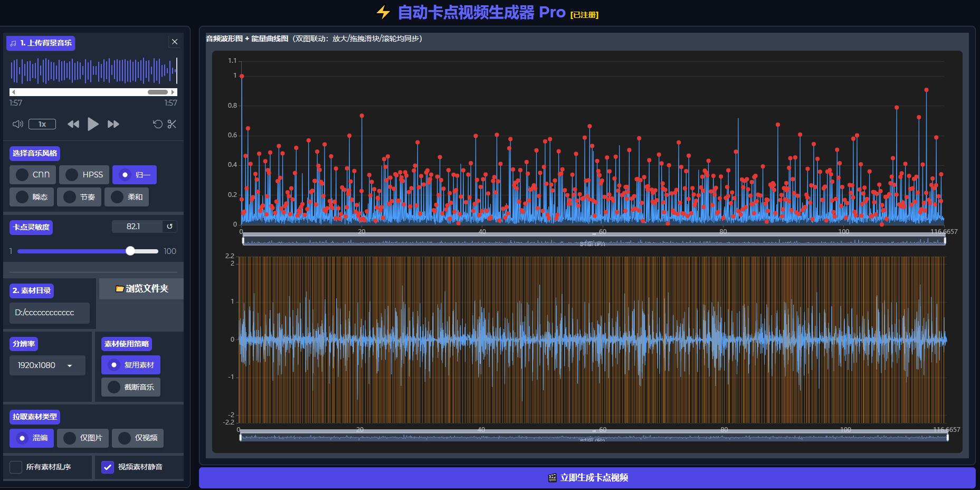Click the scissors trim audio icon
The width and height of the screenshot is (980, 490).
click(172, 124)
